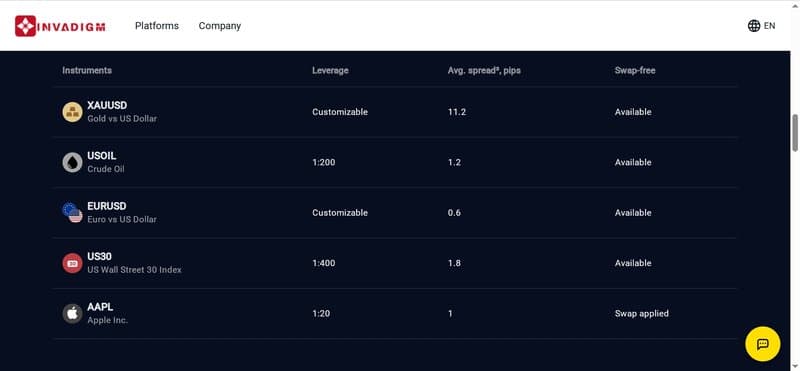Open the Company menu

(x=219, y=26)
